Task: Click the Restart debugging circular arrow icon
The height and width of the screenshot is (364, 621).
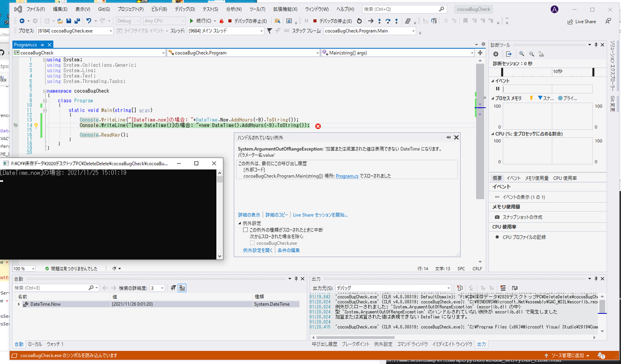Action: point(360,21)
